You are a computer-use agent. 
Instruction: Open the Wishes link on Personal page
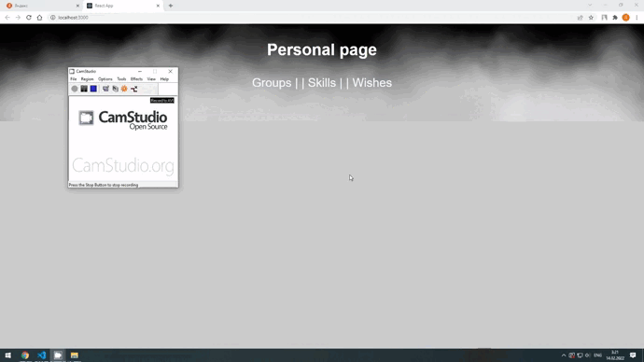click(372, 83)
